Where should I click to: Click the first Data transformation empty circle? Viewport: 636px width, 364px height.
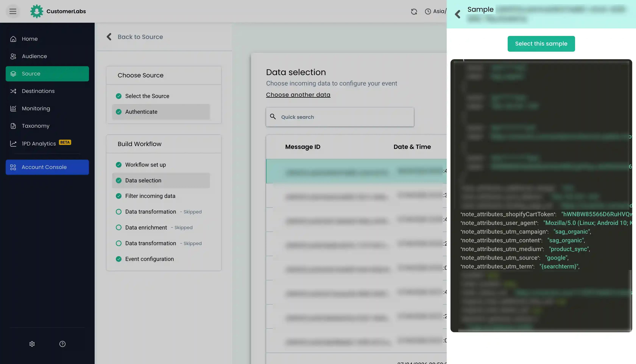coord(119,212)
